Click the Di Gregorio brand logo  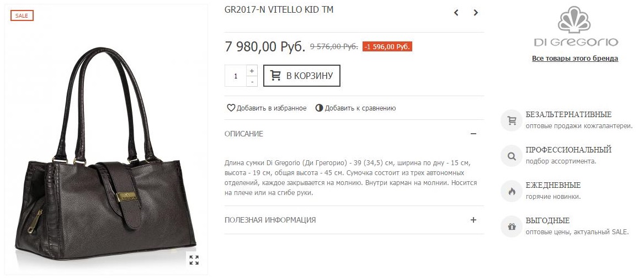pyautogui.click(x=575, y=27)
